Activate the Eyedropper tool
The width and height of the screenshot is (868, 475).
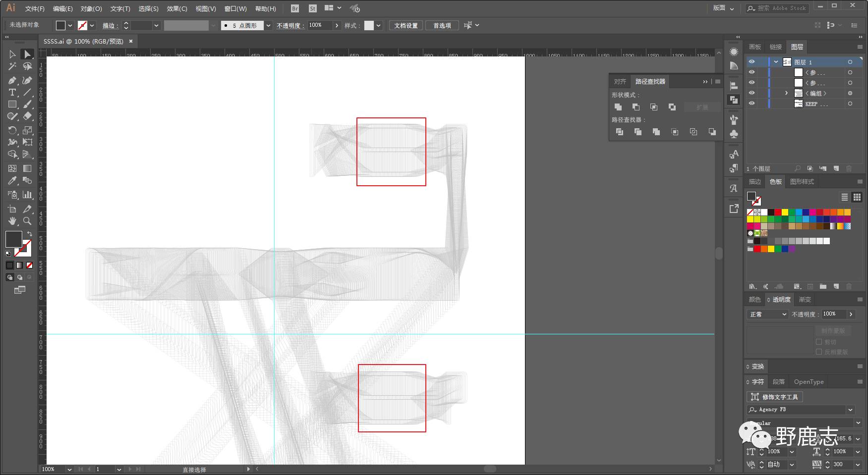12,181
